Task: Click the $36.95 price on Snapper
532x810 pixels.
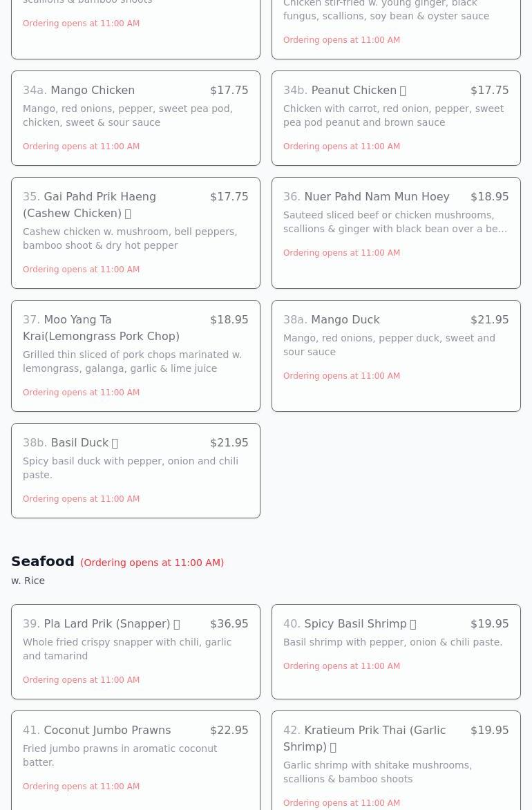Action: (229, 623)
